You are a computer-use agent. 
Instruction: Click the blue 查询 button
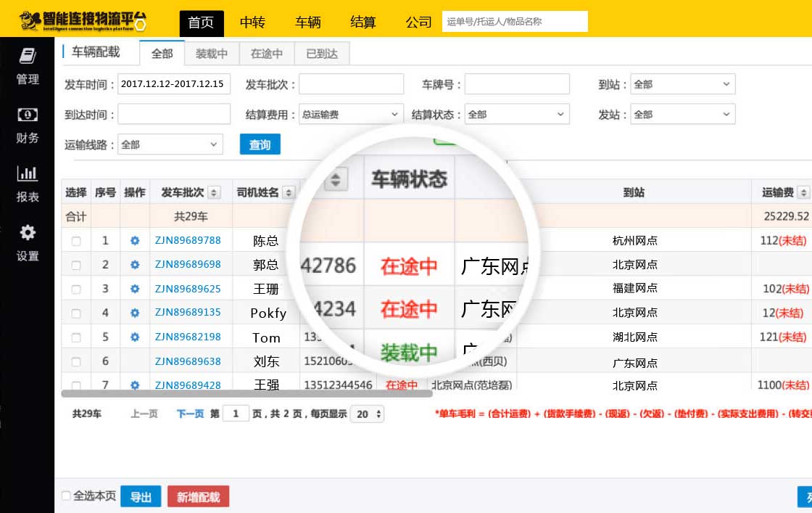(x=260, y=144)
